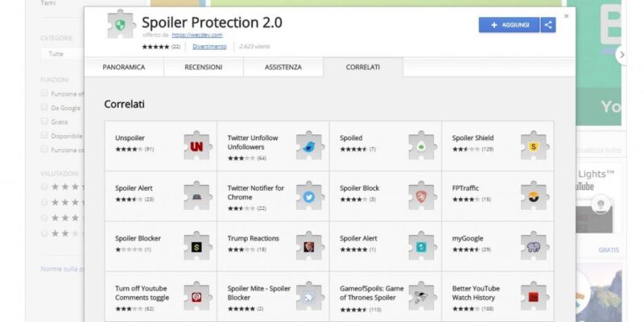Click the Spoiler Block shield icon
This screenshot has height=322, width=644.
421,196
